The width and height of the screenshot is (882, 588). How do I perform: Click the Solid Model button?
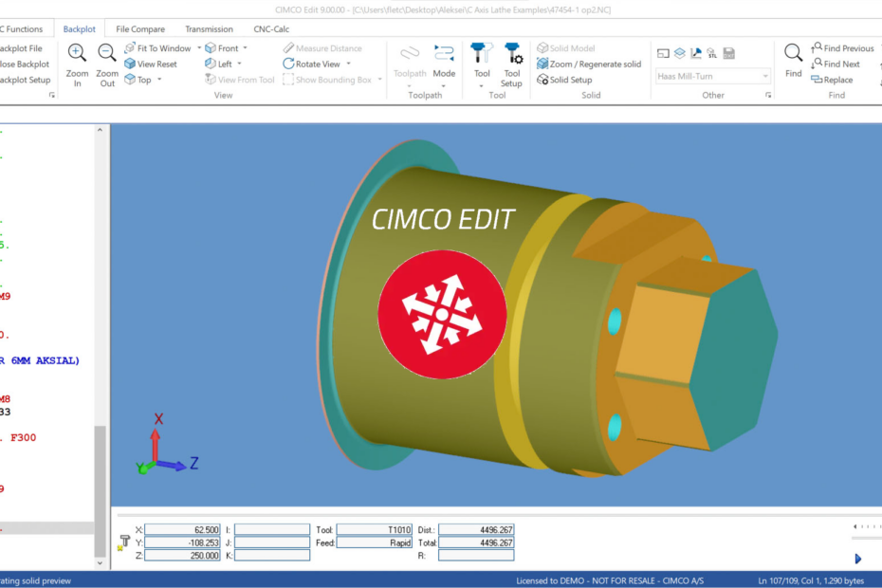[x=566, y=48]
